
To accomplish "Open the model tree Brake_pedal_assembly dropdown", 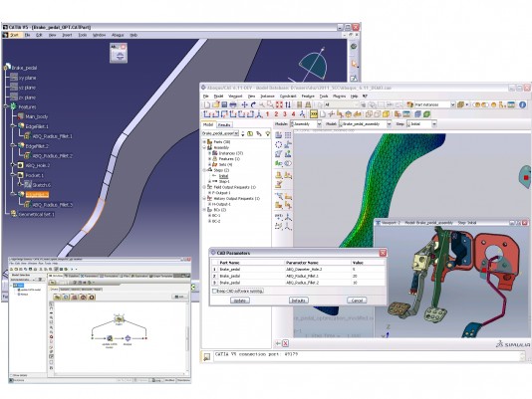I will [x=220, y=133].
